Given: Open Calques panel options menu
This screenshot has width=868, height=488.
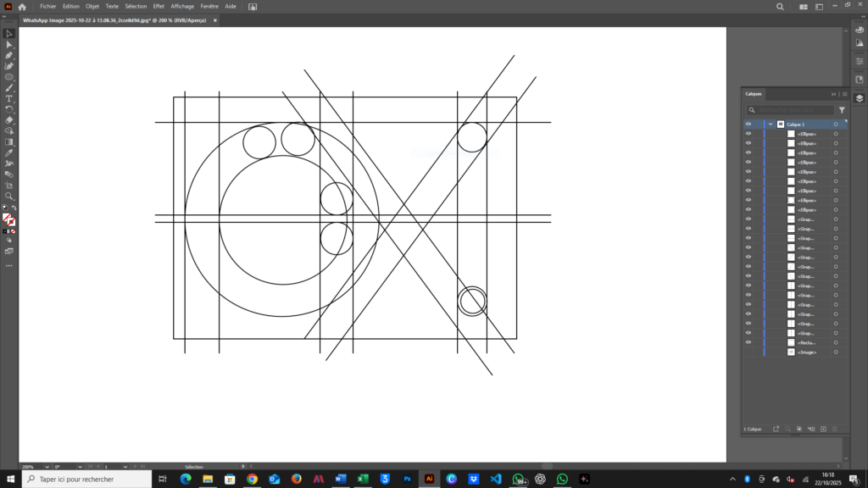Looking at the screenshot, I should pyautogui.click(x=845, y=94).
